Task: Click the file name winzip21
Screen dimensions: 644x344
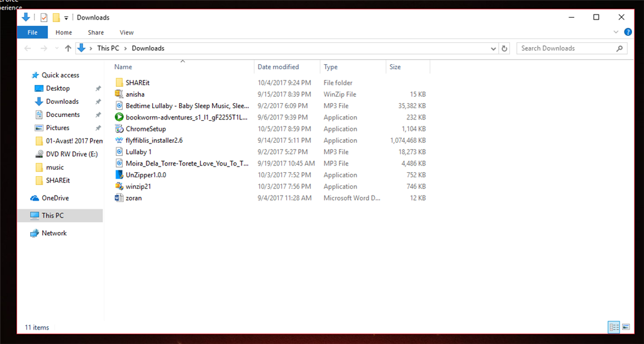Action: [x=138, y=186]
